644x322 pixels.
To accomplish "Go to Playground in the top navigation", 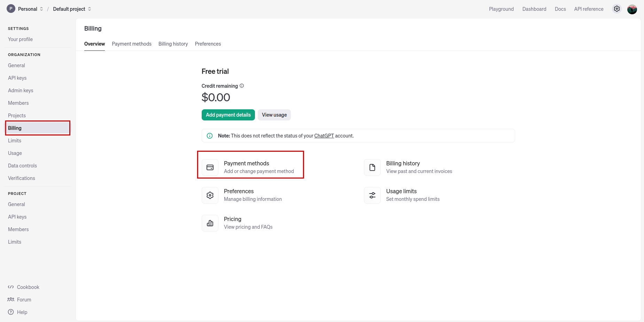I will pos(501,9).
